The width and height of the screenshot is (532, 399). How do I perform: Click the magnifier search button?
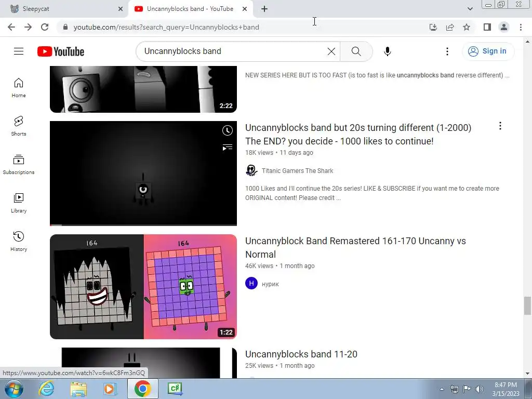356,51
